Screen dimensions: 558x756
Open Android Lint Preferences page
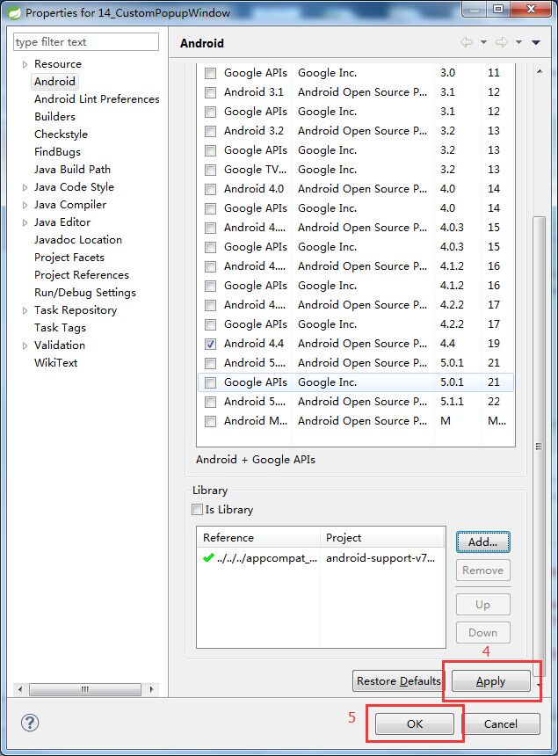point(97,98)
